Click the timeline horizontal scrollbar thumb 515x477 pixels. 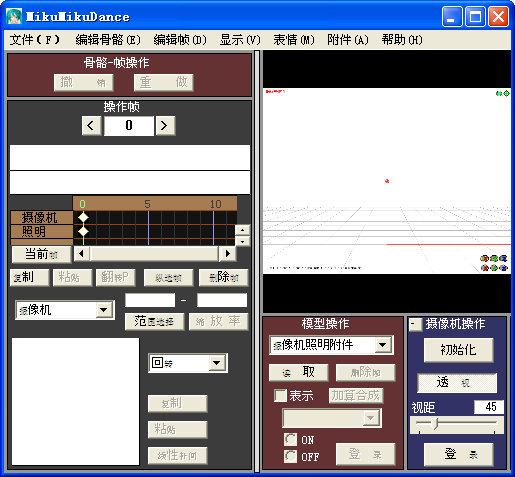154,254
